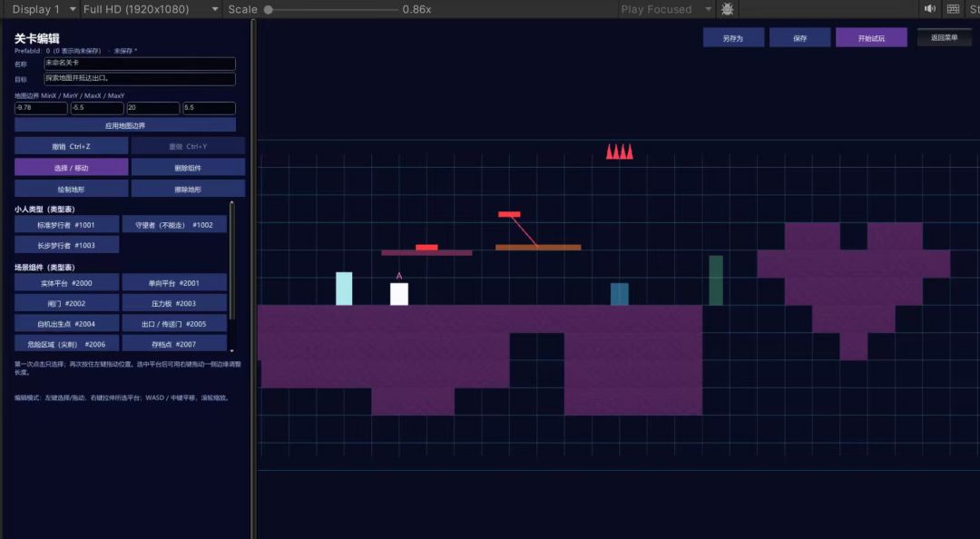Click the 撤销 Ctrl+Z undo button

pos(72,146)
